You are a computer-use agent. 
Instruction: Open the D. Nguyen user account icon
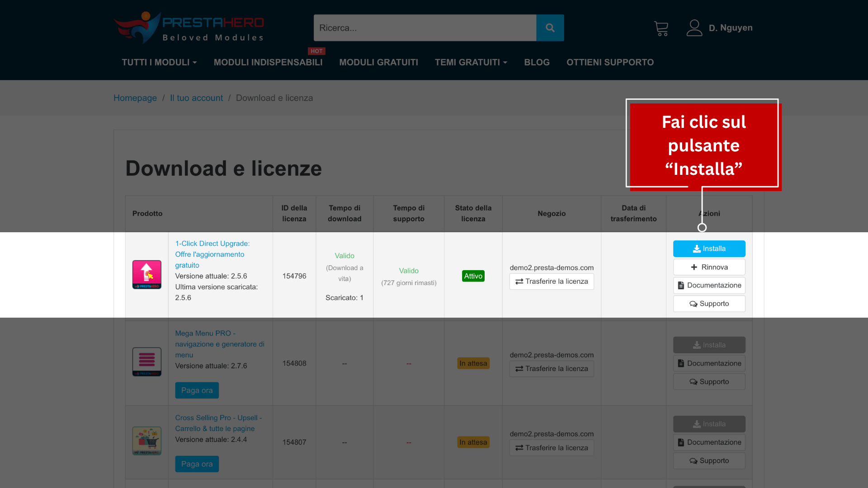pos(694,28)
